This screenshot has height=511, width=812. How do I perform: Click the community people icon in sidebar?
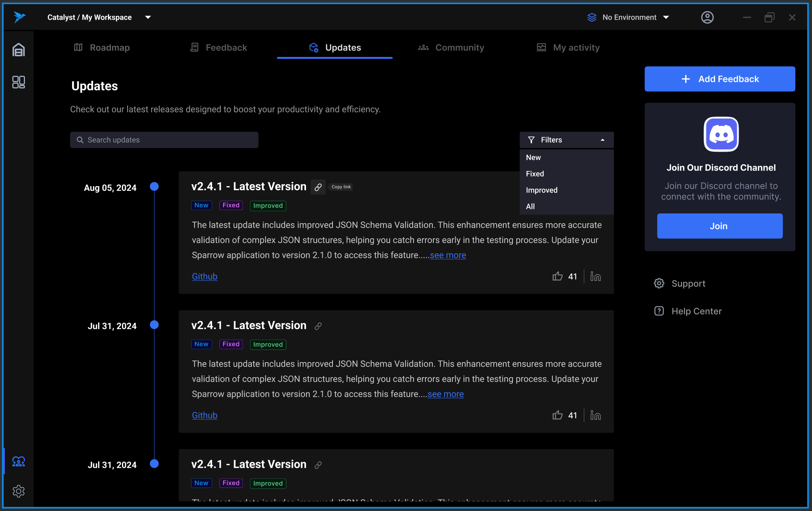19,461
